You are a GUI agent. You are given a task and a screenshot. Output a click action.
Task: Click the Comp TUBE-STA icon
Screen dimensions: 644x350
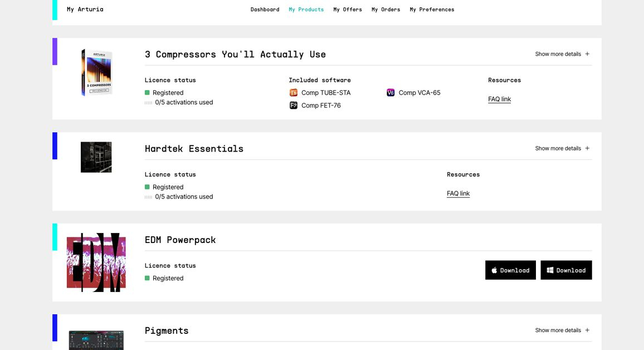[x=294, y=93]
